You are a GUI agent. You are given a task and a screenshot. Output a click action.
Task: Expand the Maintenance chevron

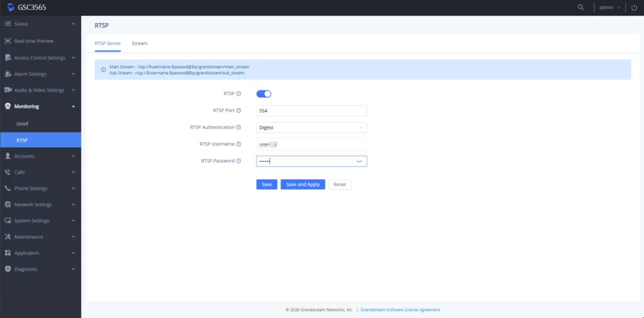tap(74, 237)
